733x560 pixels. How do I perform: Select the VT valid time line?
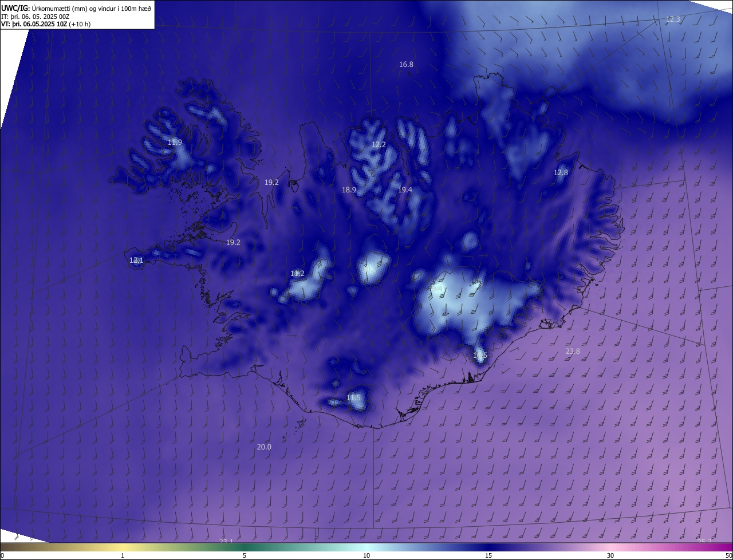coord(46,24)
